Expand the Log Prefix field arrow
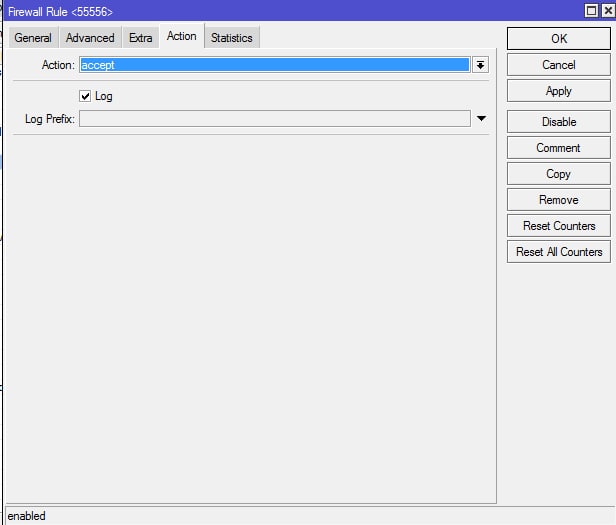The height and width of the screenshot is (525, 616). [481, 118]
